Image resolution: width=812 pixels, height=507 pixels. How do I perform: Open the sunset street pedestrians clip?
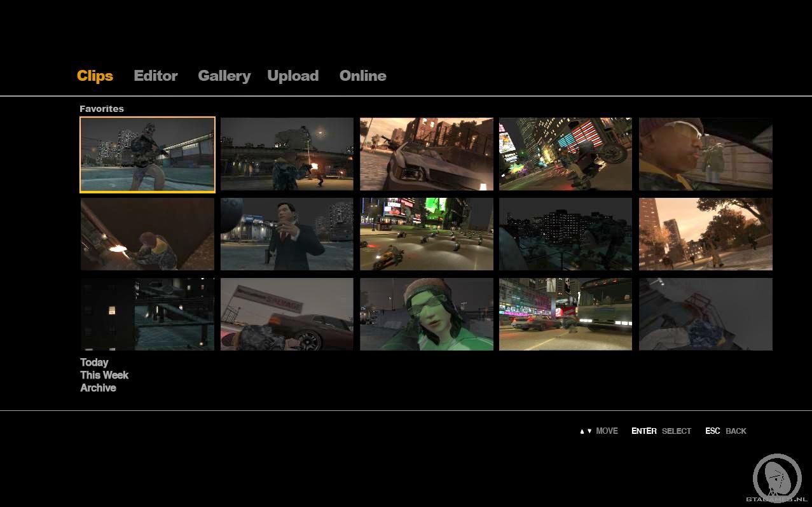[x=706, y=234]
